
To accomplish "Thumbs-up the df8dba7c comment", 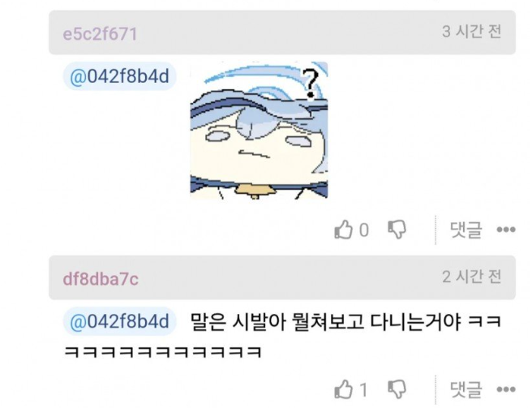I will click(343, 389).
